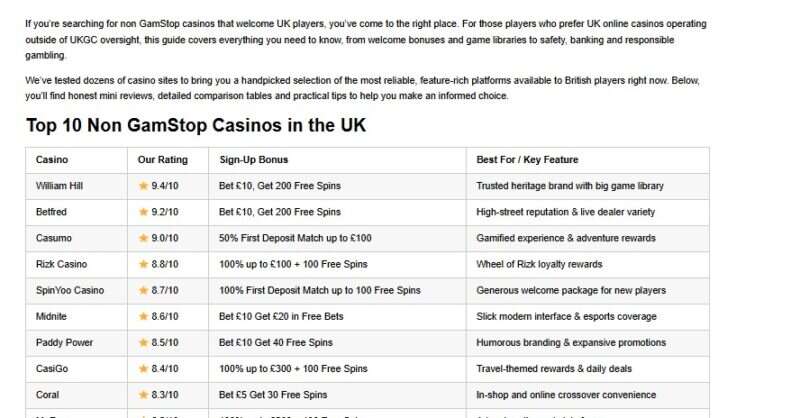Select the 'Casino' column header
800x418 pixels.
pyautogui.click(x=52, y=160)
